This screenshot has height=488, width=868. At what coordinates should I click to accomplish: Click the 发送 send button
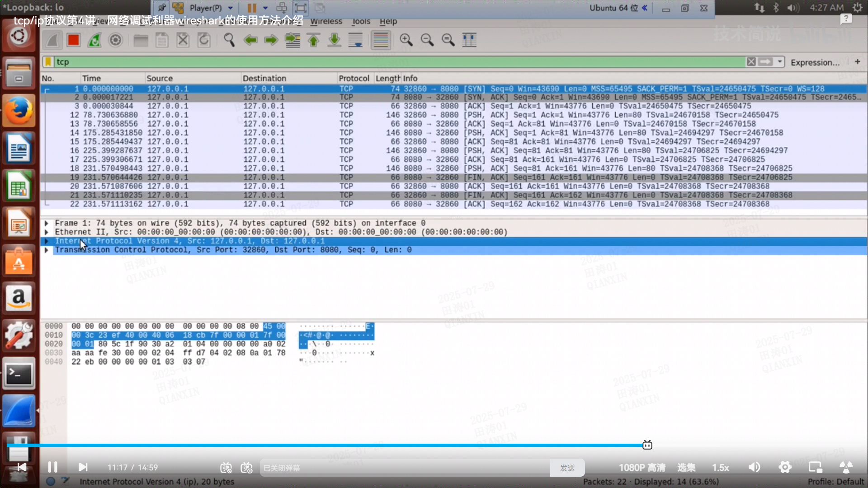[567, 468]
